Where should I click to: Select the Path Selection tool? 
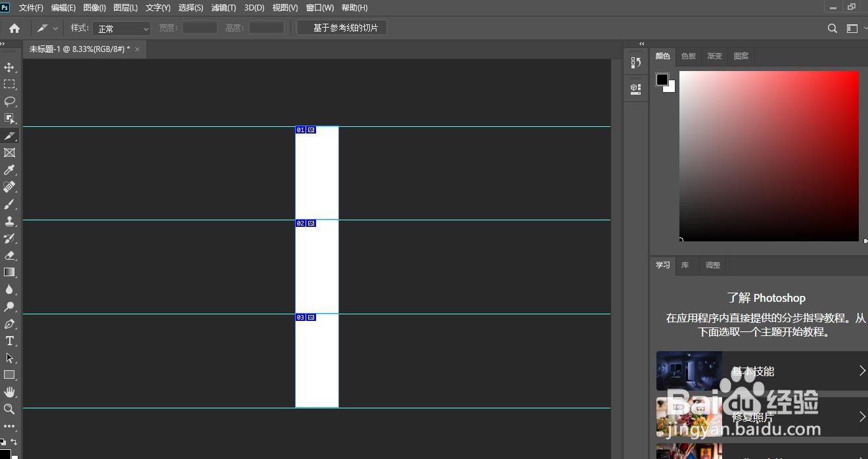click(9, 358)
